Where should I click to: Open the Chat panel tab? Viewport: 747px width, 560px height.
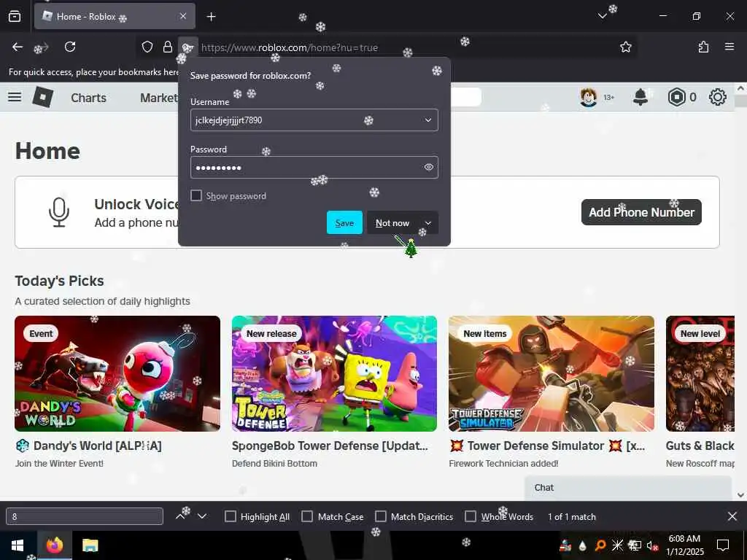[628, 488]
